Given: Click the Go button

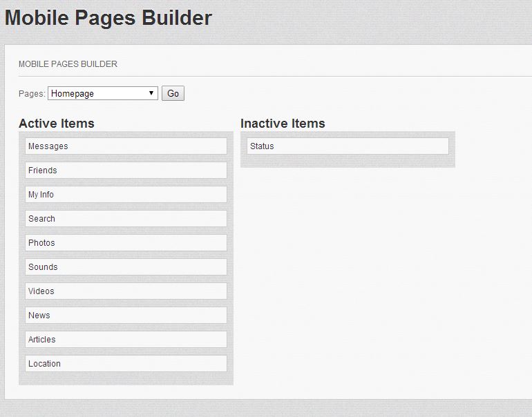Looking at the screenshot, I should coord(173,93).
